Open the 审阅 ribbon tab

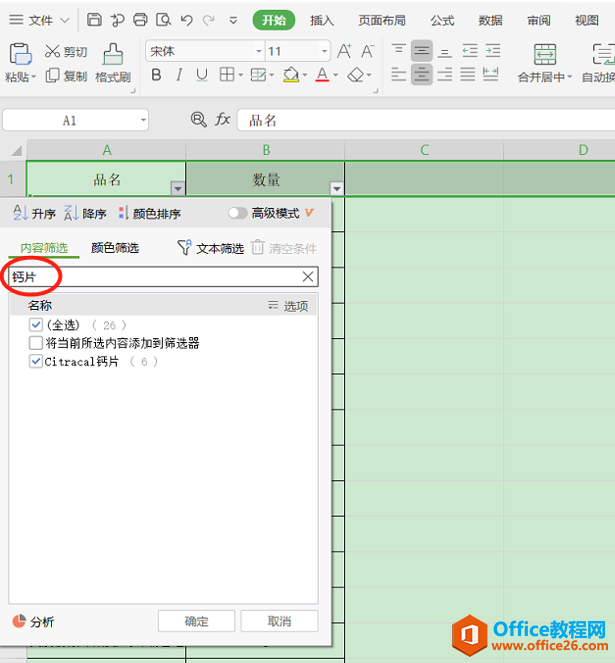(538, 20)
